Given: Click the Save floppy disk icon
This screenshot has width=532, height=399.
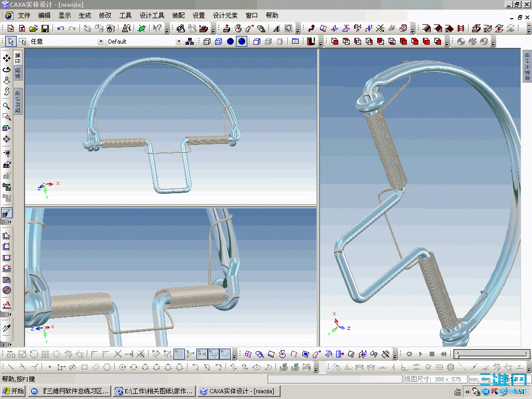Looking at the screenshot, I should coord(45,29).
